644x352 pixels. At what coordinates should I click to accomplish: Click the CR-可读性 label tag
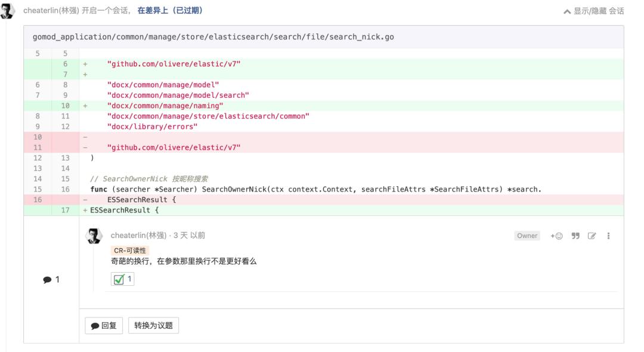pos(129,251)
